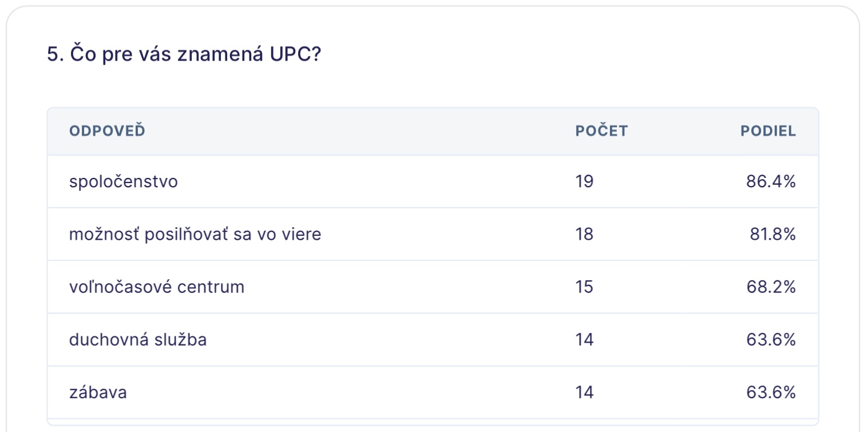Screen dimensions: 868x432
Task: Click the count 18 cell
Action: tap(585, 235)
